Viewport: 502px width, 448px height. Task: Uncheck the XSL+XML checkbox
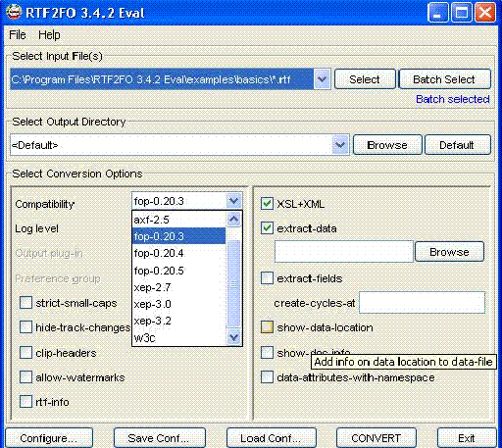pyautogui.click(x=267, y=204)
